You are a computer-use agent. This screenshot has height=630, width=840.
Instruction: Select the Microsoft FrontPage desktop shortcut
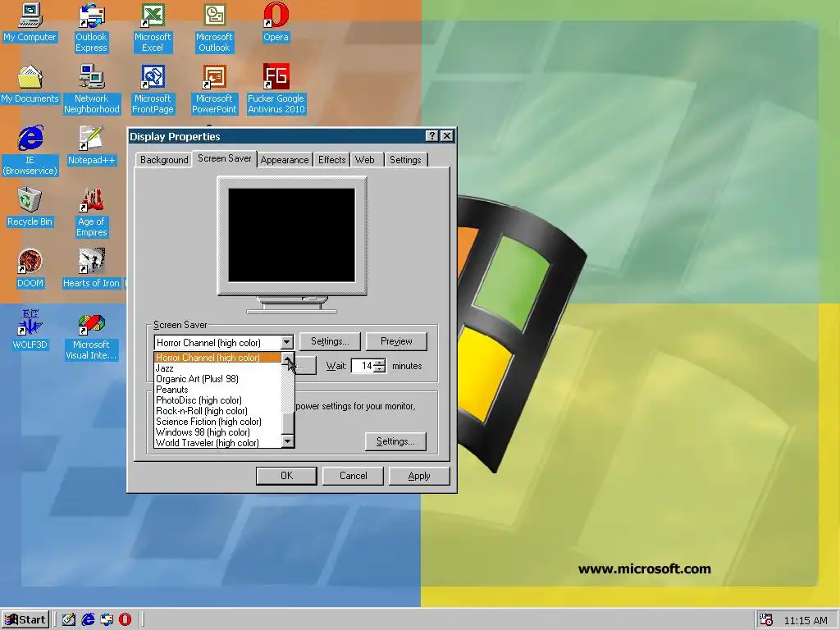153,89
